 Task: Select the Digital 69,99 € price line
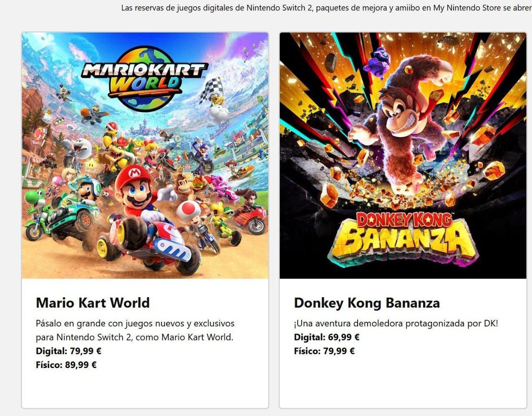pyautogui.click(x=327, y=337)
